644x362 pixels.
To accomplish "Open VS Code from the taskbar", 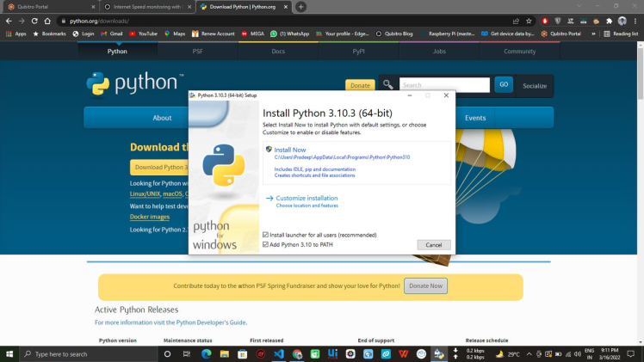I will point(279,353).
